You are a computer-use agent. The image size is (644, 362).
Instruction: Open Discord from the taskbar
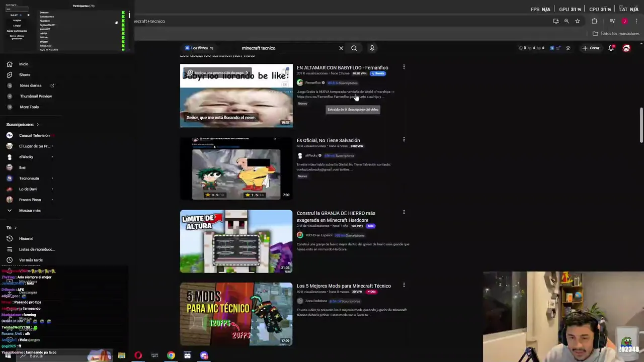pos(204,355)
